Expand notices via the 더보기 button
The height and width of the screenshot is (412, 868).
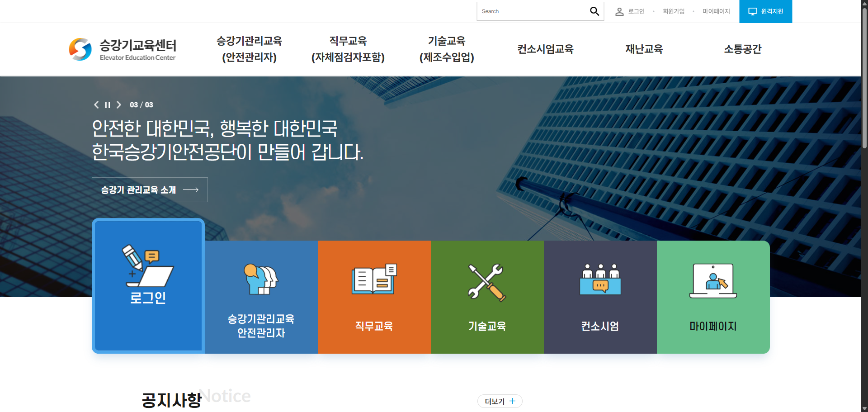tap(500, 401)
